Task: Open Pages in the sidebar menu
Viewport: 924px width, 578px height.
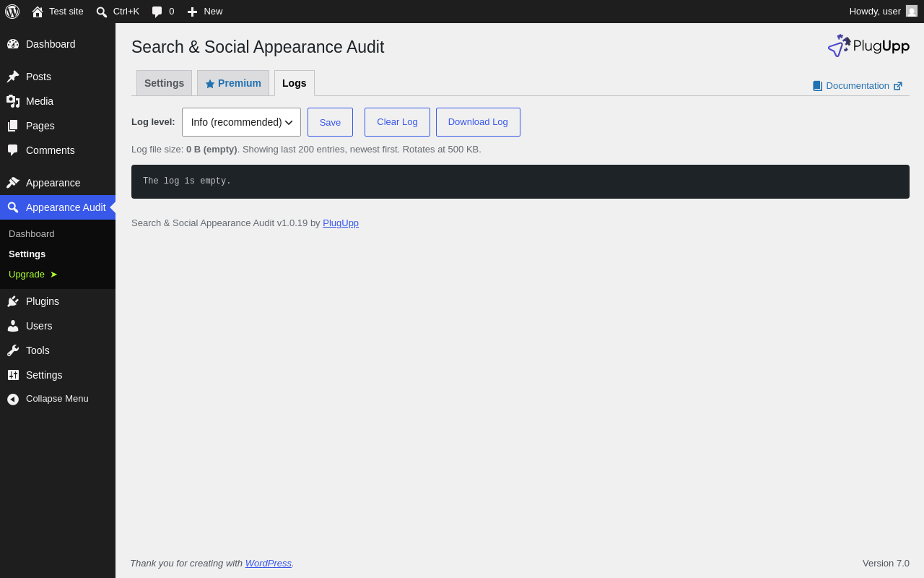Action: [x=58, y=126]
